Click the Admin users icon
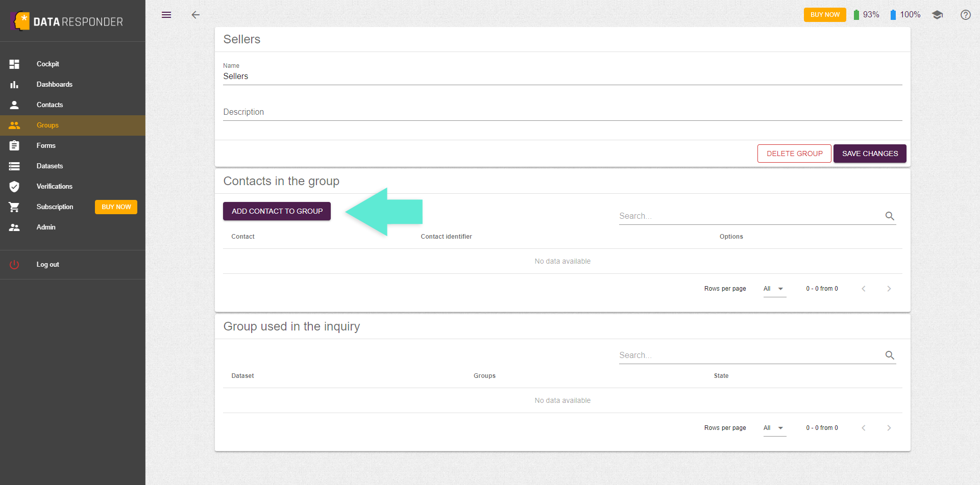 (x=14, y=227)
